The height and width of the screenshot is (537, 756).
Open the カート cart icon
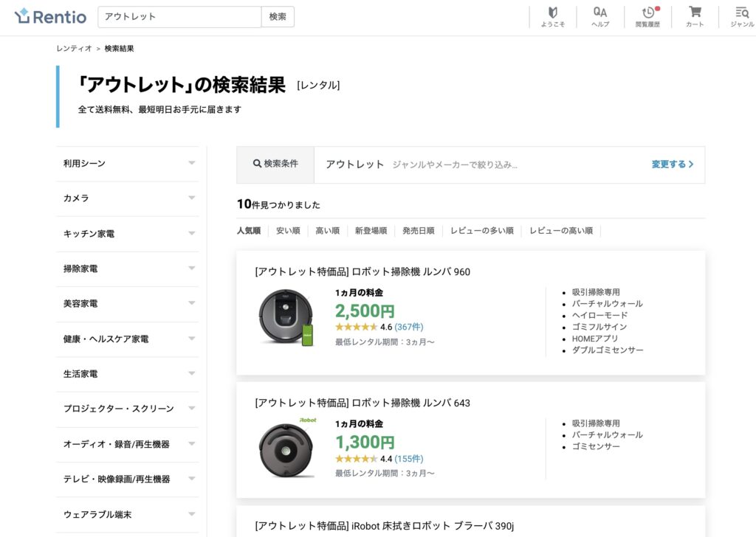[695, 17]
